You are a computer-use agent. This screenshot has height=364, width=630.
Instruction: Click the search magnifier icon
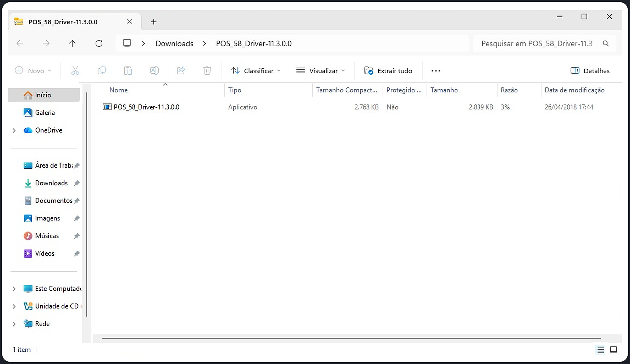[x=606, y=43]
